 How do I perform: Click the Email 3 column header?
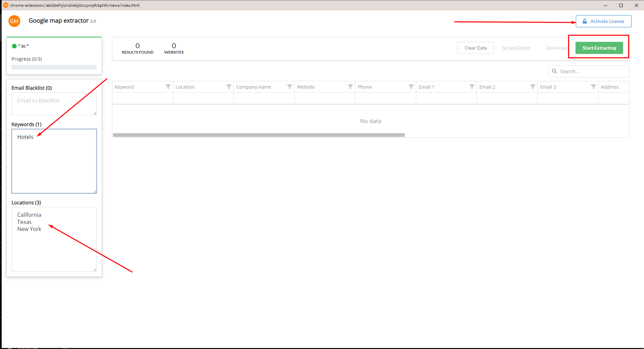pyautogui.click(x=568, y=87)
